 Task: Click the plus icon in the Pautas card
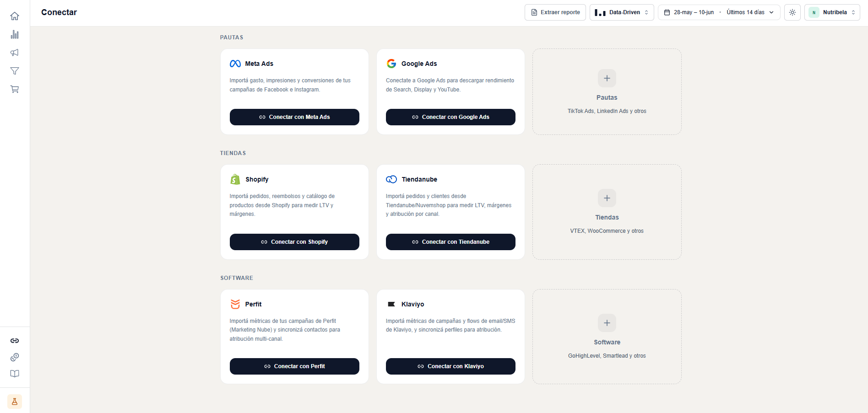point(607,78)
